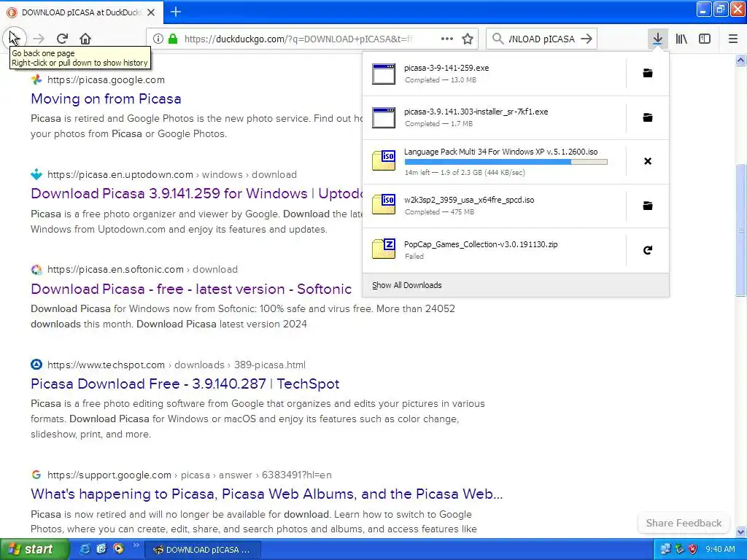The width and height of the screenshot is (747, 560).
Task: Select the DOWNLOAD pICASA tab
Action: 81,12
